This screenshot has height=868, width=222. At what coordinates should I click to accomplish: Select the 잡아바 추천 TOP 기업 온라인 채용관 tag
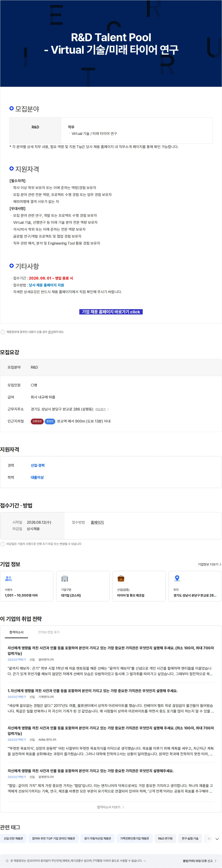pos(54,838)
